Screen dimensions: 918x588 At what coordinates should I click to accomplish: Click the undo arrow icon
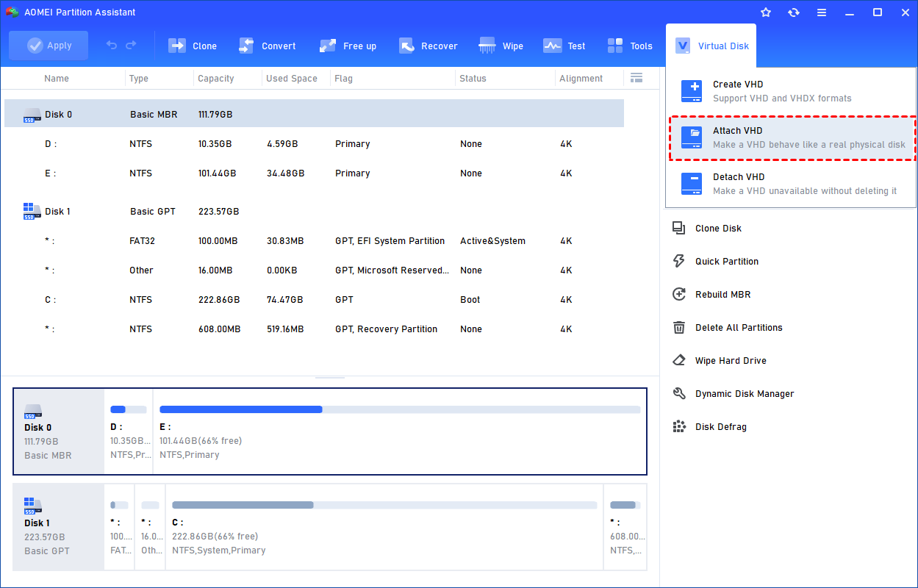pyautogui.click(x=112, y=46)
